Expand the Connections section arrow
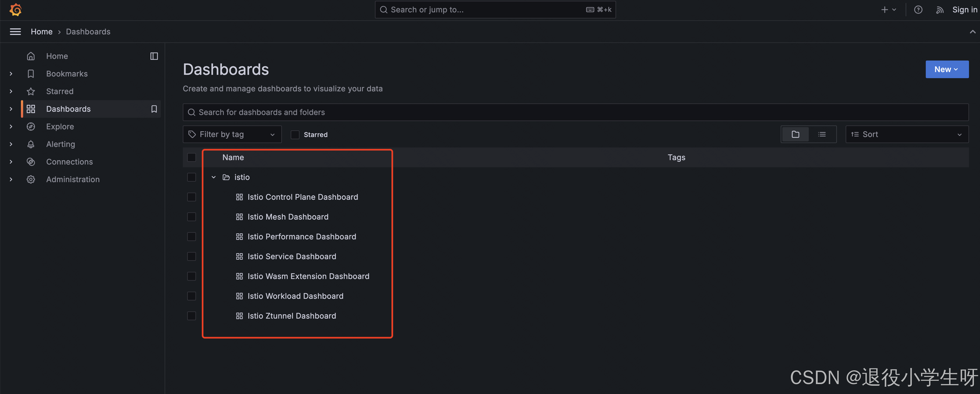Viewport: 980px width, 394px height. pyautogui.click(x=11, y=162)
